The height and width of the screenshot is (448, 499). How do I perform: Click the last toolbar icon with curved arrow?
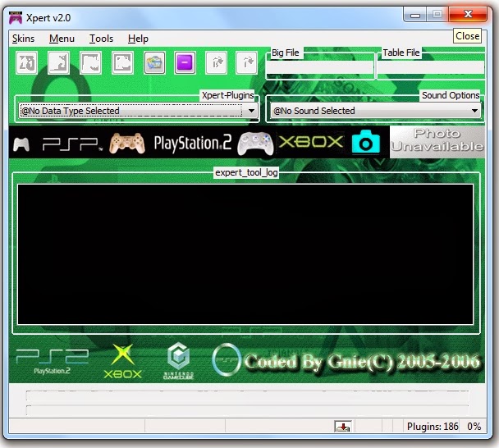click(247, 62)
